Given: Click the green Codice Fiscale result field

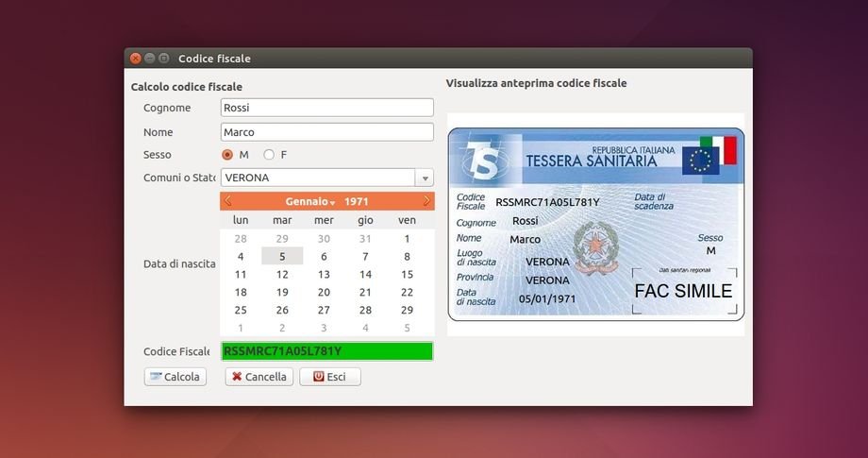Looking at the screenshot, I should (x=327, y=351).
